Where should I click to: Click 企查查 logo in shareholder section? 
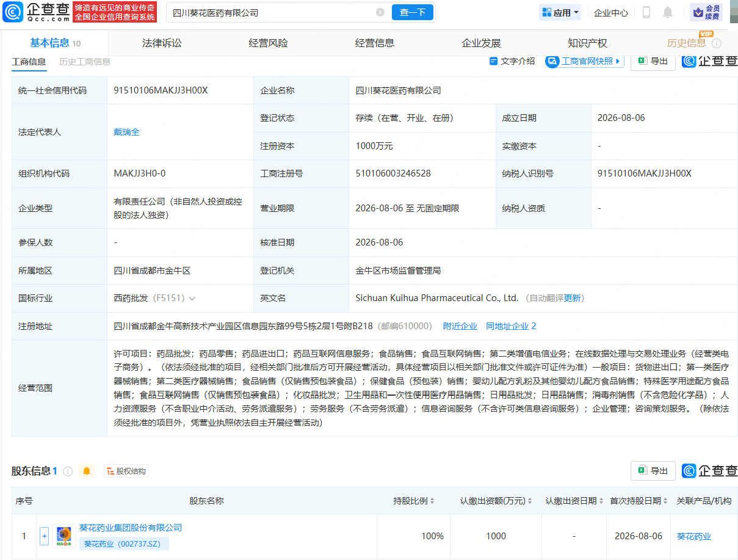[x=710, y=471]
